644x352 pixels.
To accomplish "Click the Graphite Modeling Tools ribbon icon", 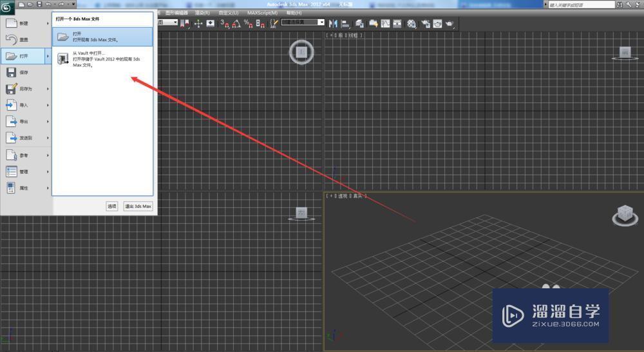I will (x=374, y=23).
